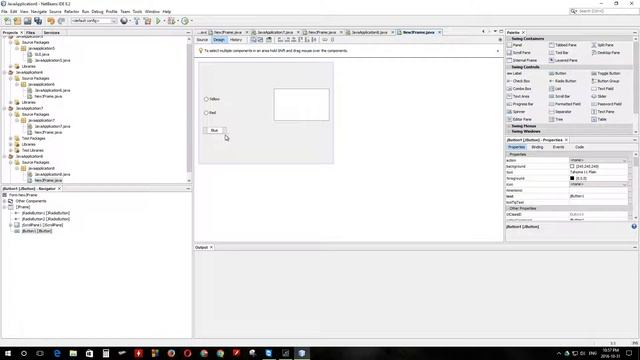The height and width of the screenshot is (360, 640).
Task: Select the Tabbed Pane palette item
Action: point(563,45)
